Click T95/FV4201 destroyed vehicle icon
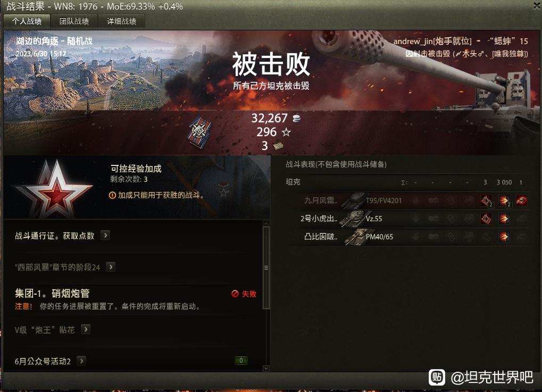Viewport: 542px width, 392px height. click(x=522, y=201)
